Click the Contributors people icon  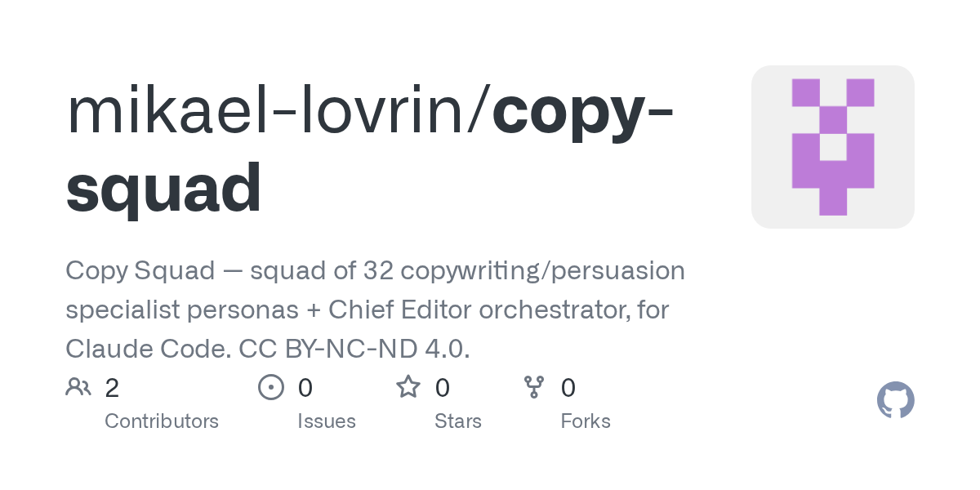(x=78, y=387)
